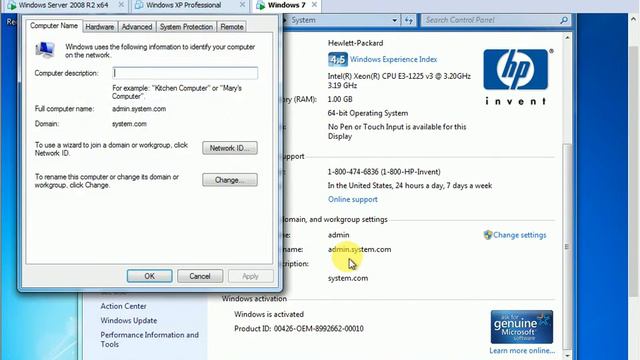
Task: Click the HP support phone number text
Action: [384, 172]
